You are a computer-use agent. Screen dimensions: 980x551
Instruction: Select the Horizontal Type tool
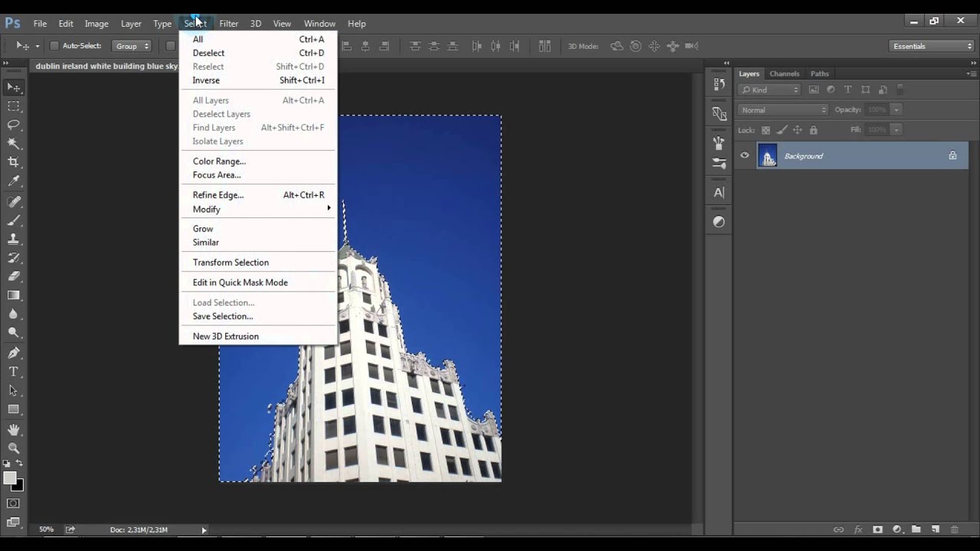pyautogui.click(x=14, y=371)
